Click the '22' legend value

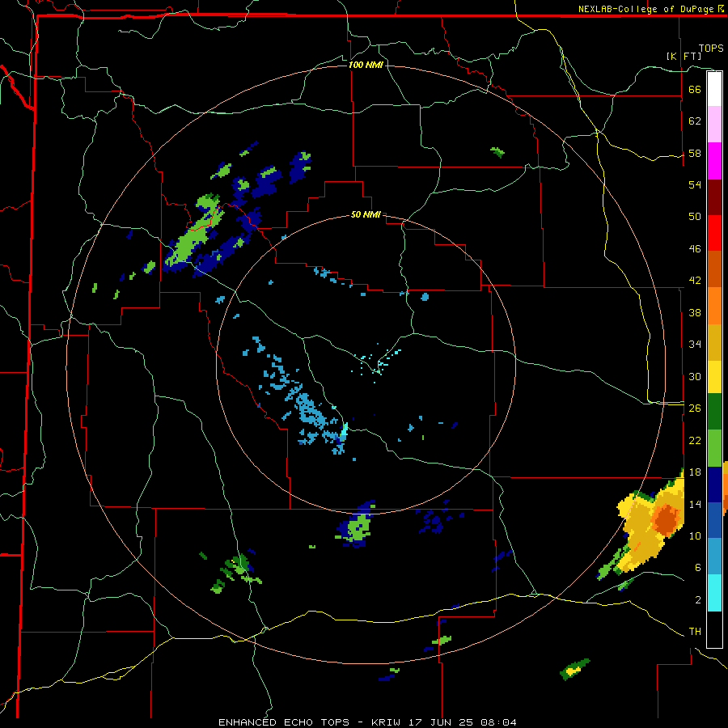695,440
